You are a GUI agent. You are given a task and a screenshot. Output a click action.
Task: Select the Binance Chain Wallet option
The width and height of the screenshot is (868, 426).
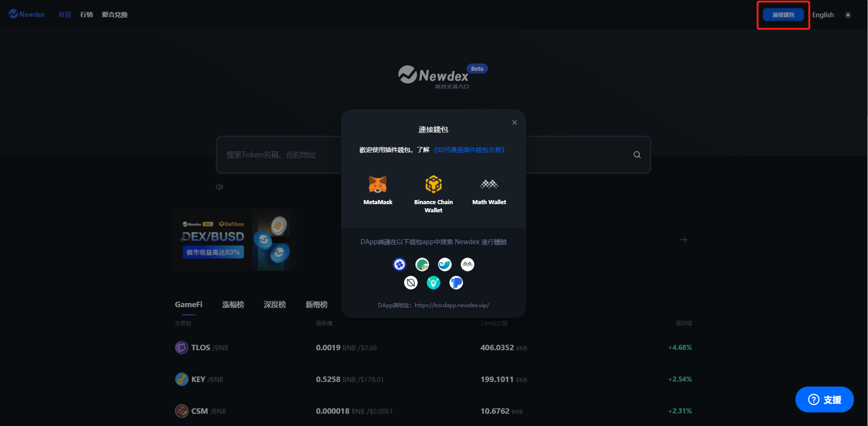pos(434,194)
